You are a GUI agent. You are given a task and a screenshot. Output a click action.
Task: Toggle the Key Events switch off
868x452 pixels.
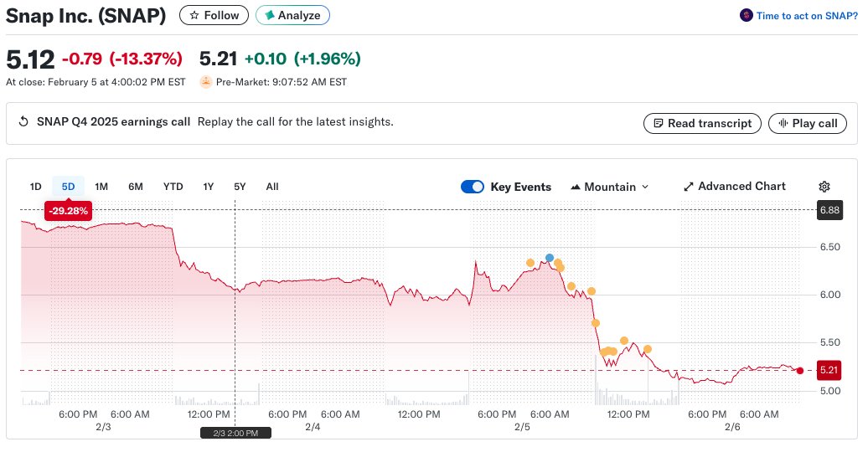(x=473, y=187)
